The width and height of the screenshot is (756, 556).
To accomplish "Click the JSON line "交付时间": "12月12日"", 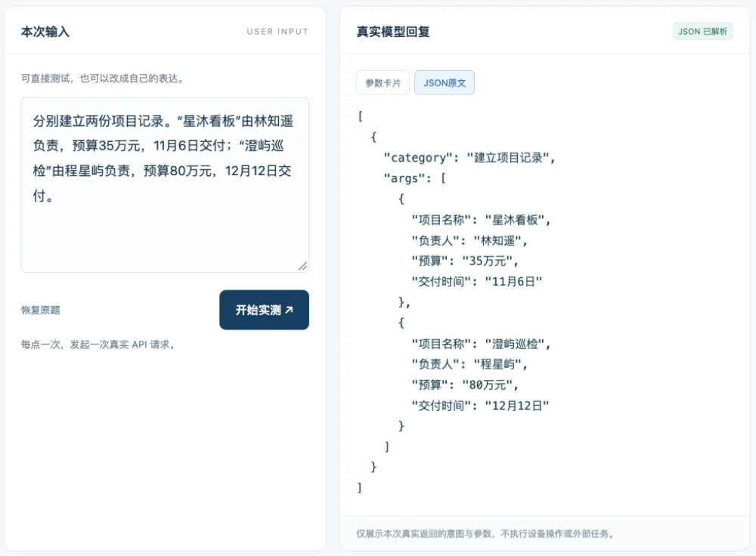I will [480, 406].
